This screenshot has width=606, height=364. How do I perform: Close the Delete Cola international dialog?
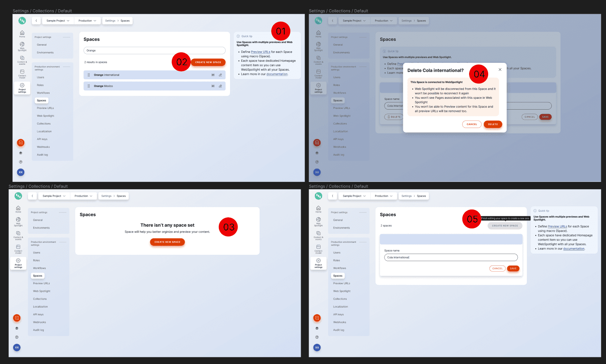coord(500,70)
